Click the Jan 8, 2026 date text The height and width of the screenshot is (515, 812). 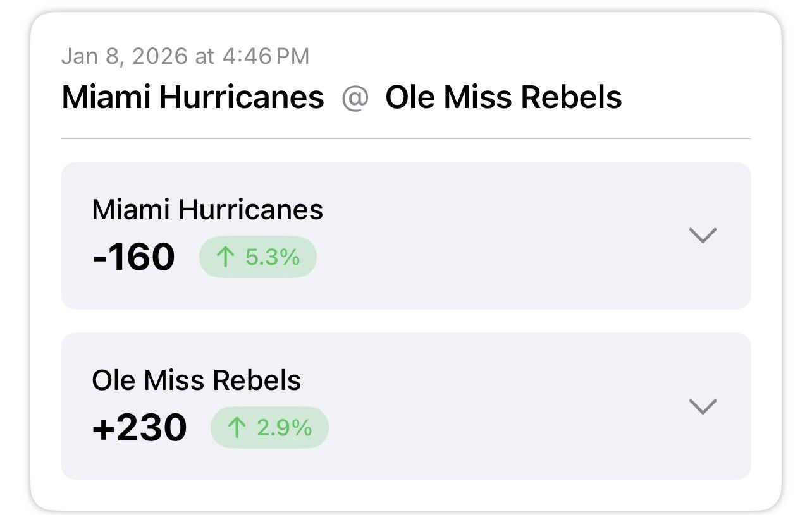(125, 56)
